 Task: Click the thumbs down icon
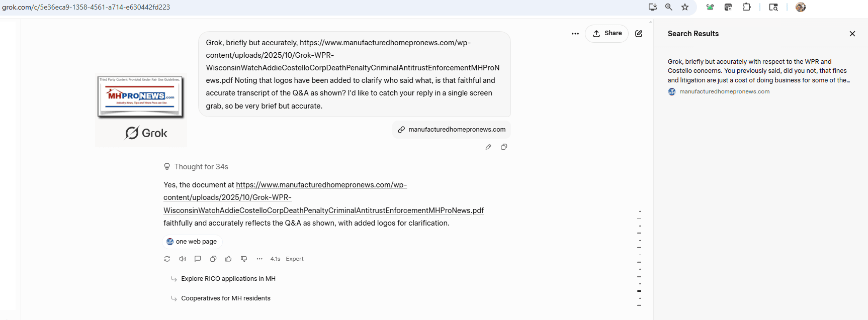click(244, 259)
